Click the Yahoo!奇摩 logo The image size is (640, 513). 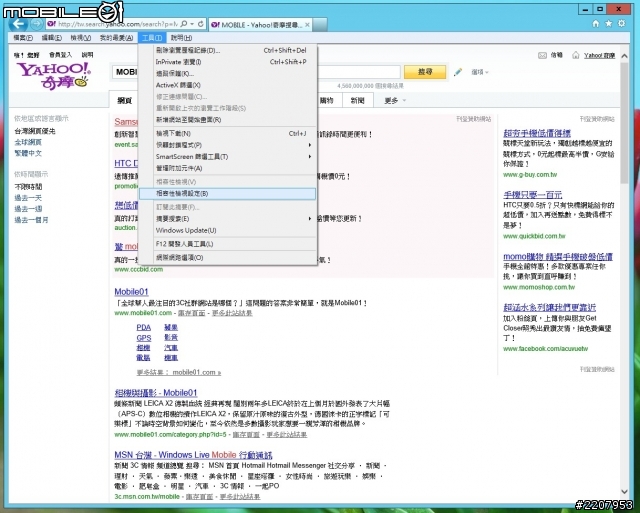tap(53, 76)
